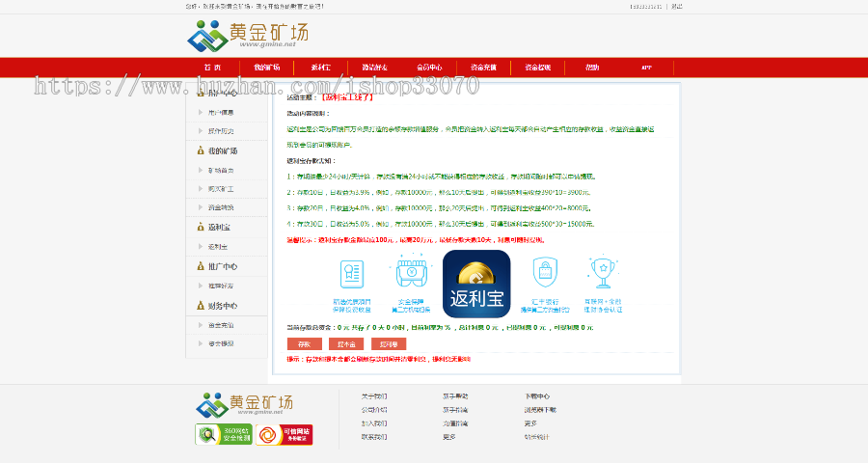Open 推荐好友 in the sidebar
The height and width of the screenshot is (463, 868).
221,286
